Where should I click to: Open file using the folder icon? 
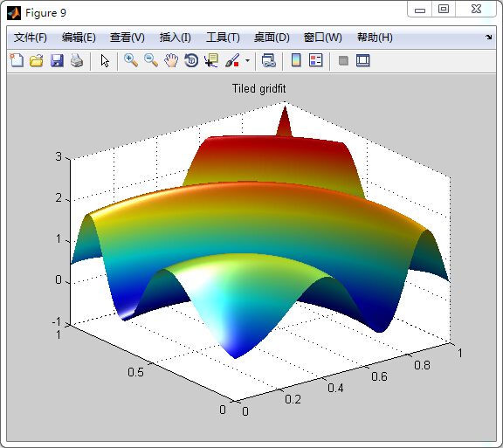click(37, 60)
